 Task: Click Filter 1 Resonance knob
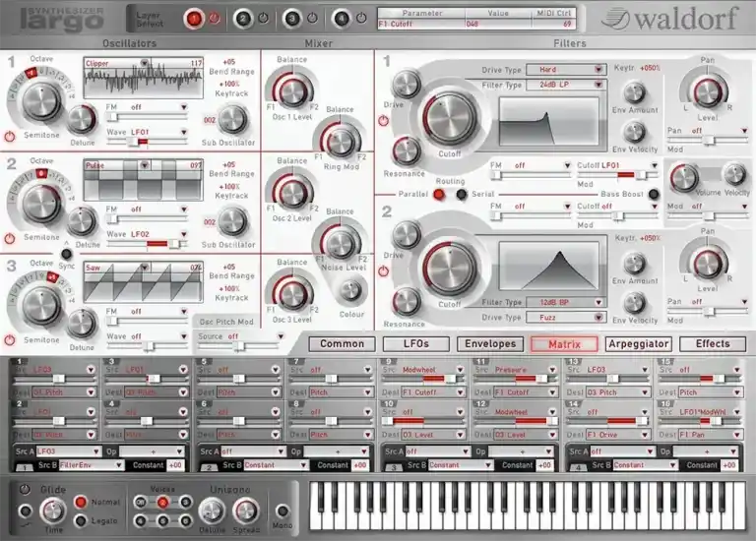point(407,151)
